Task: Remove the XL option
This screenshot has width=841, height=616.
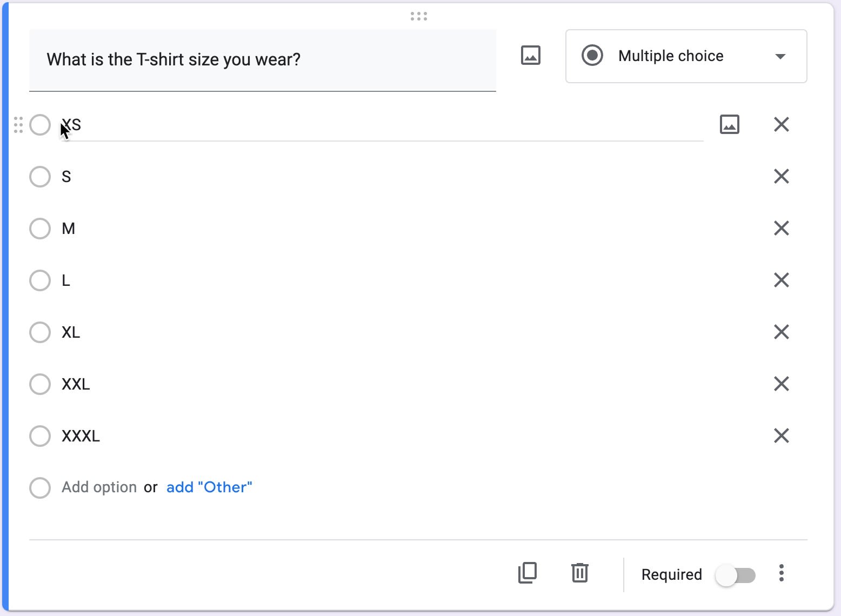Action: click(x=781, y=332)
